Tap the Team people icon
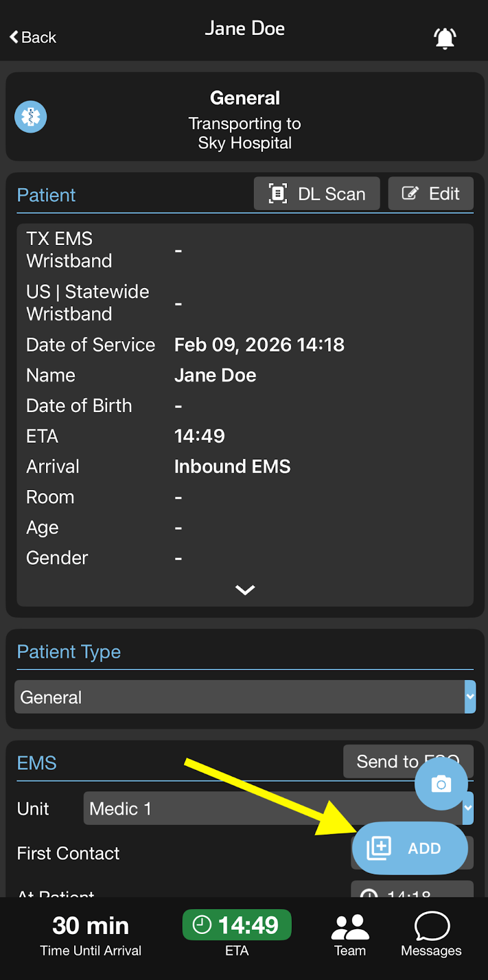Viewport: 488px width, 980px height. pos(350,927)
